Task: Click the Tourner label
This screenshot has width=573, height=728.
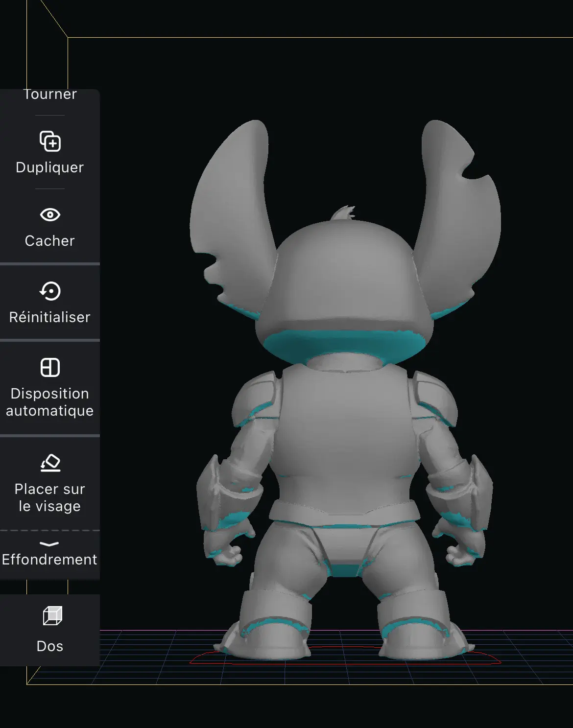Action: click(x=50, y=94)
